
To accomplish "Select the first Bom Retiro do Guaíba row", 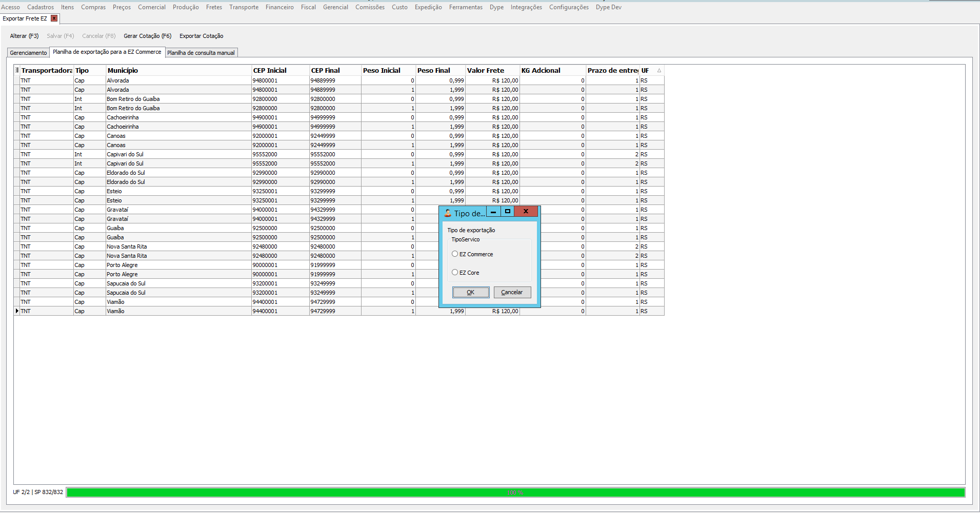I will coord(339,99).
